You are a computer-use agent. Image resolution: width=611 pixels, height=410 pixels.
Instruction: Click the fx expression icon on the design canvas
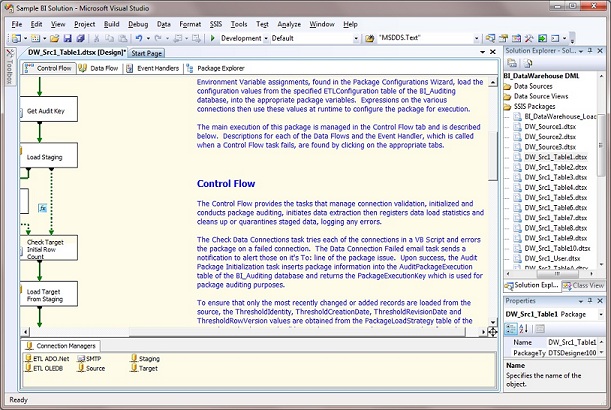pos(42,208)
